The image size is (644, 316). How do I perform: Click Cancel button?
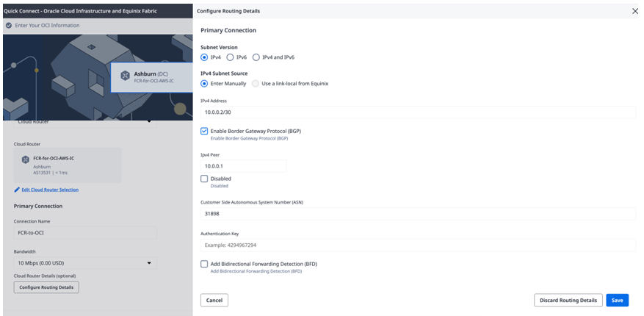pos(214,301)
